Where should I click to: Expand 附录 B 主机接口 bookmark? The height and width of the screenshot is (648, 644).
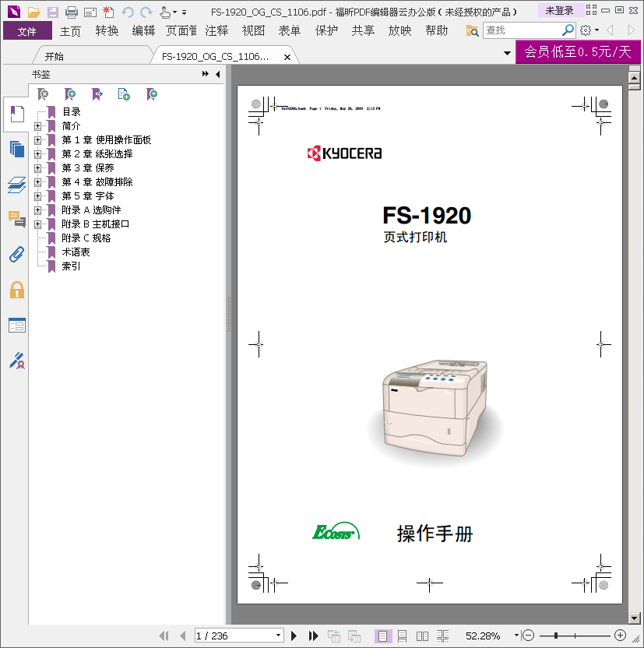click(x=37, y=224)
